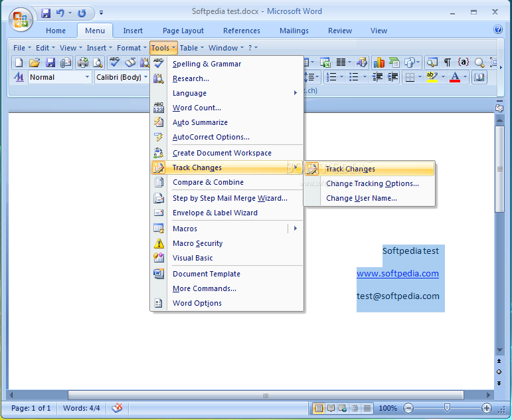The width and height of the screenshot is (512, 420).
Task: Click the proofing errors icon in status bar
Action: coord(117,408)
